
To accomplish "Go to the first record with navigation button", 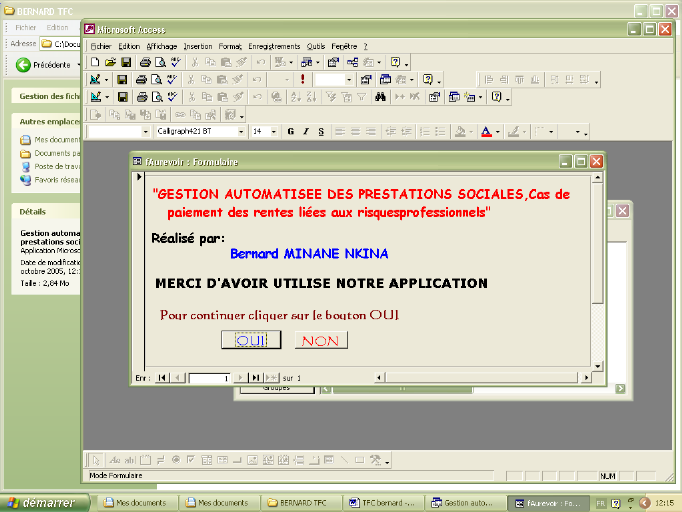I will tap(162, 377).
